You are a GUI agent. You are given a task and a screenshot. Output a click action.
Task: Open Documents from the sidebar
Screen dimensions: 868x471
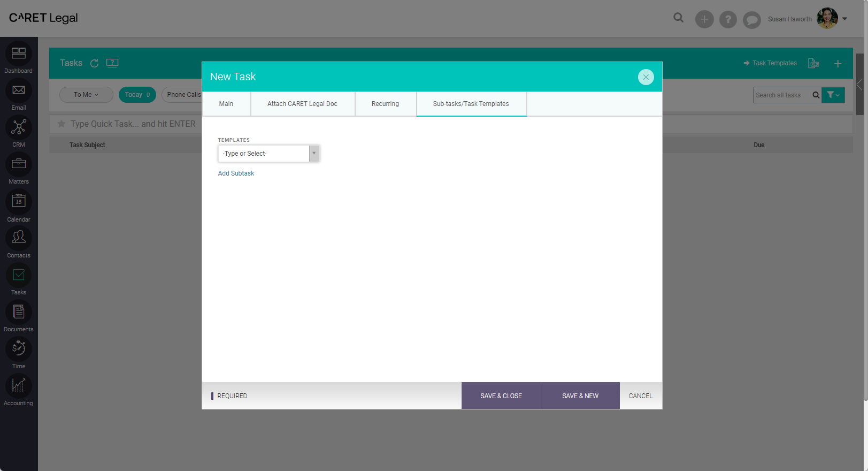19,312
